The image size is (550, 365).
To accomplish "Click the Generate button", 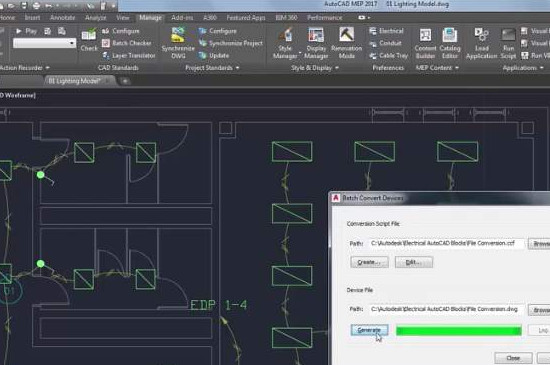I will point(369,330).
